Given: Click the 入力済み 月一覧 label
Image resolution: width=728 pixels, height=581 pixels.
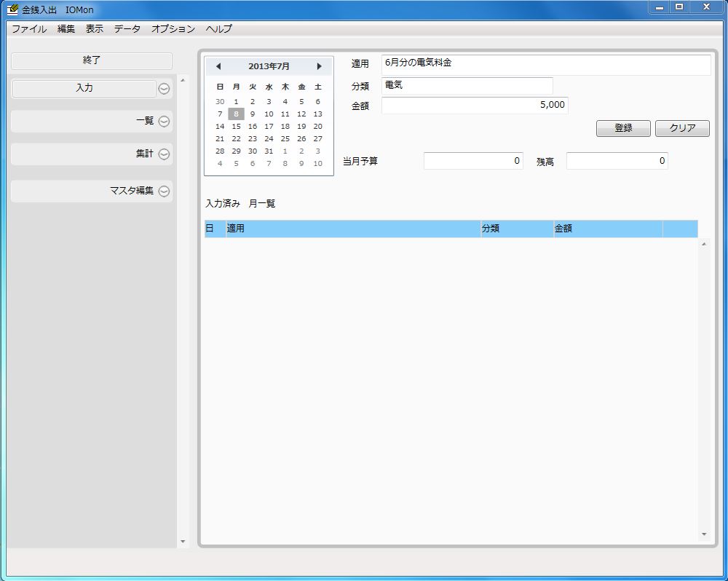Looking at the screenshot, I should coord(240,204).
